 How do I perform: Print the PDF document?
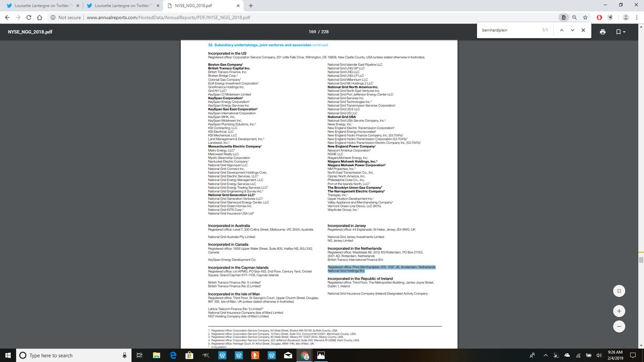603,32
